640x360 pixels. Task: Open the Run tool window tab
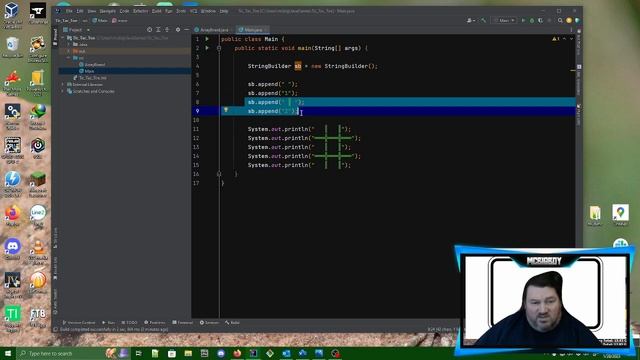tap(109, 322)
